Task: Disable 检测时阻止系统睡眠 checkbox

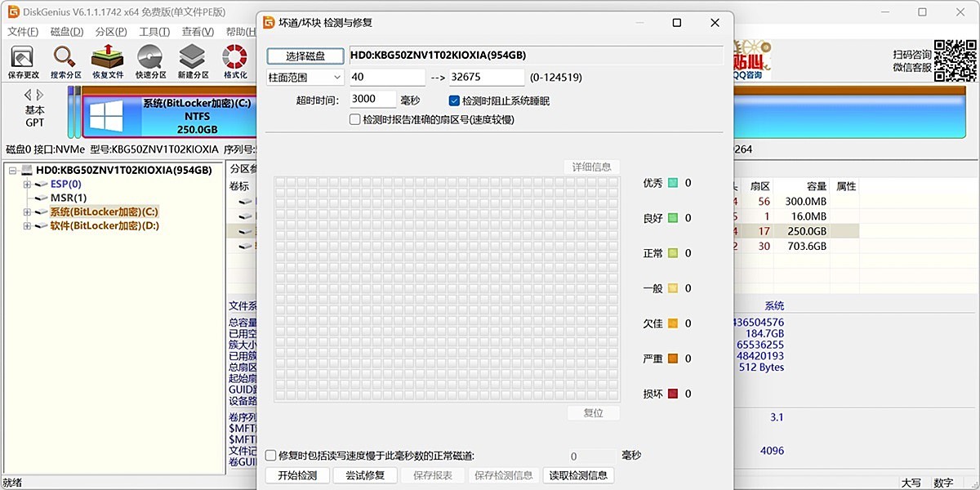Action: 454,100
